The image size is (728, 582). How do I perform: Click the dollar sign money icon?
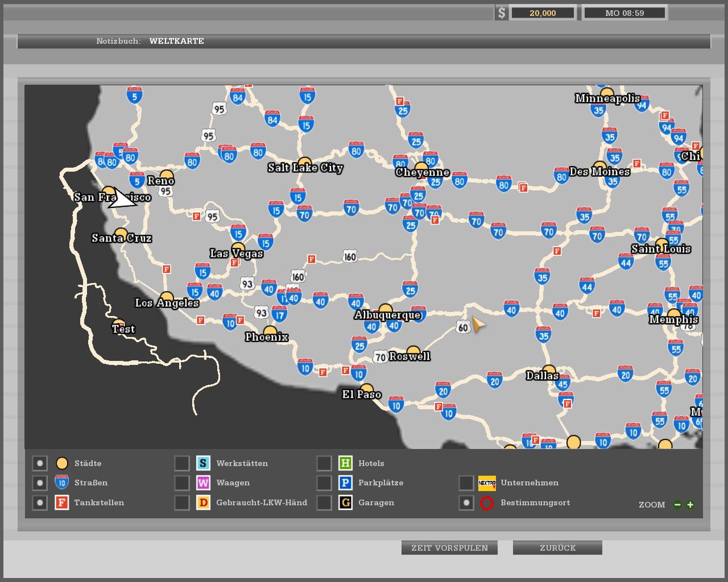coord(501,13)
